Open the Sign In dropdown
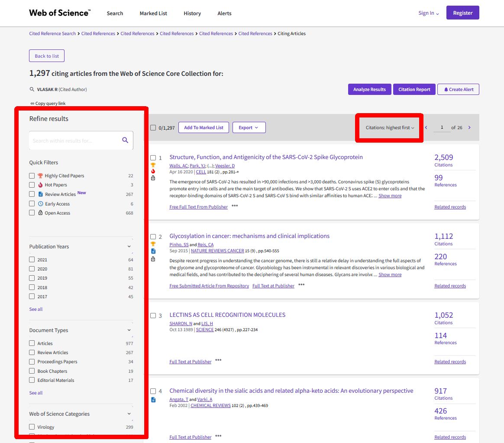 428,13
